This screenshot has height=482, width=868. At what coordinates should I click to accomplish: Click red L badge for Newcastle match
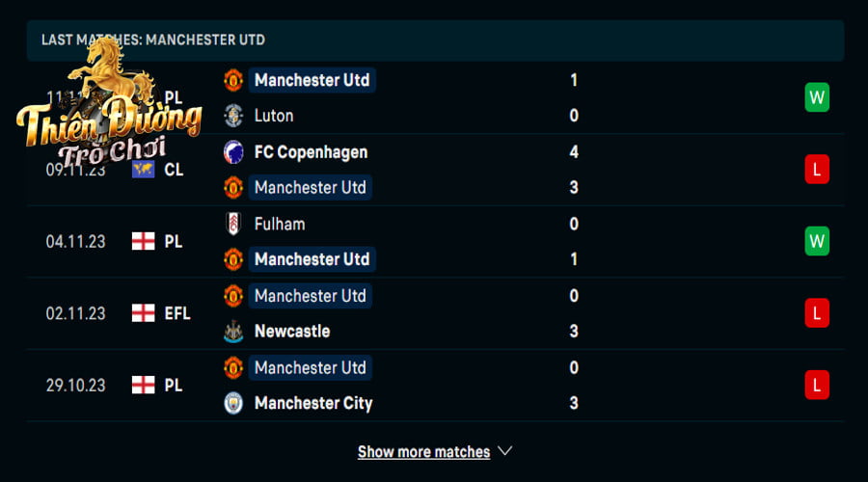817,313
